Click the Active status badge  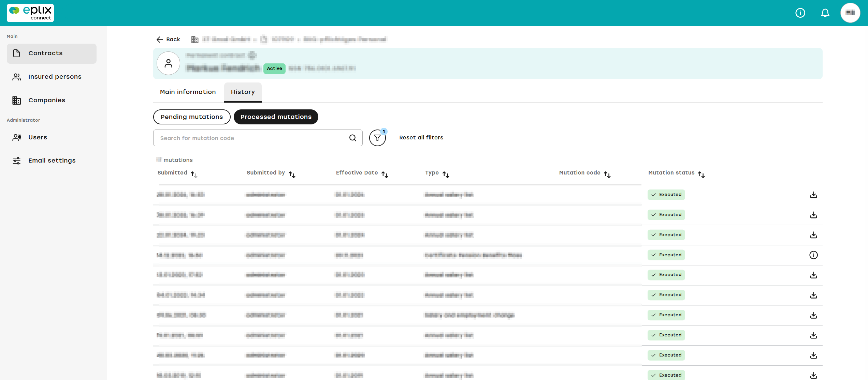[x=274, y=69]
